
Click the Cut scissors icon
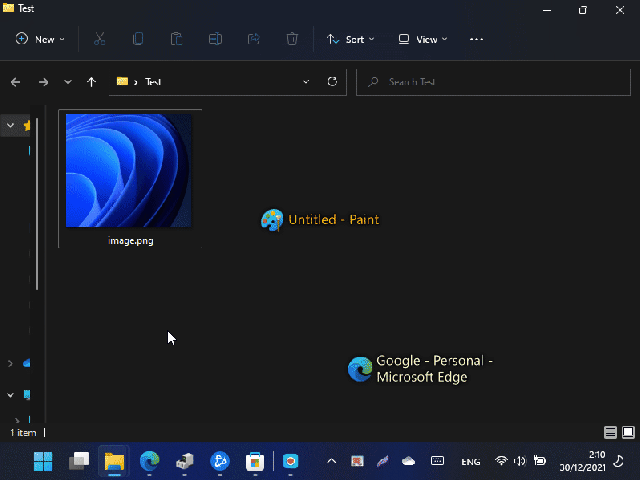click(99, 39)
